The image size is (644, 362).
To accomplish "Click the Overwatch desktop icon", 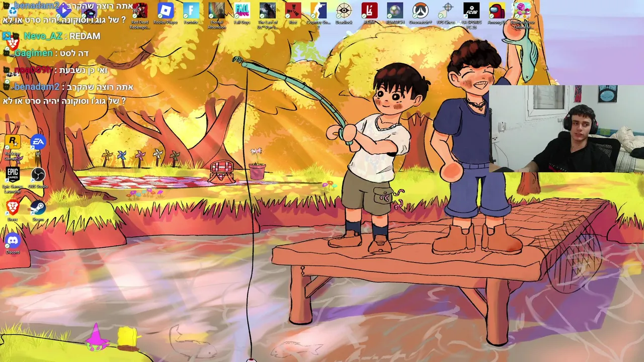I will pos(420,14).
